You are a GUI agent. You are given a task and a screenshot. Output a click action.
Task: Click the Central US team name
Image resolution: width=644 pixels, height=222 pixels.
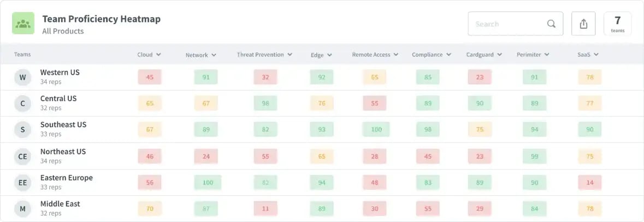[58, 99]
